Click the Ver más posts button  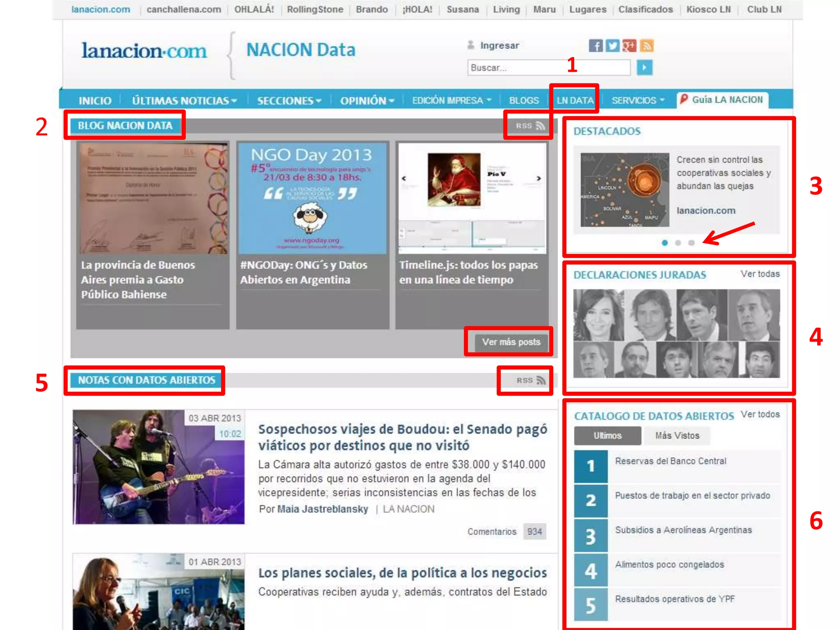pyautogui.click(x=511, y=342)
